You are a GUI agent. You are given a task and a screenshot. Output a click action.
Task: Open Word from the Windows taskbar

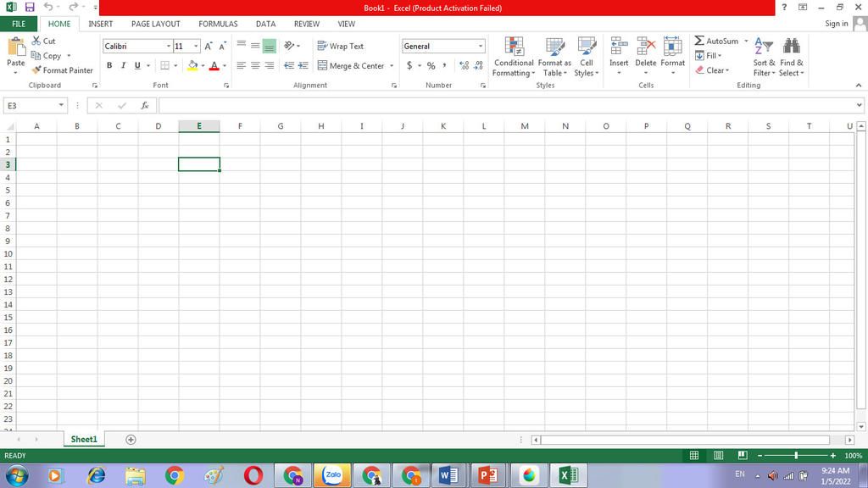tap(448, 475)
